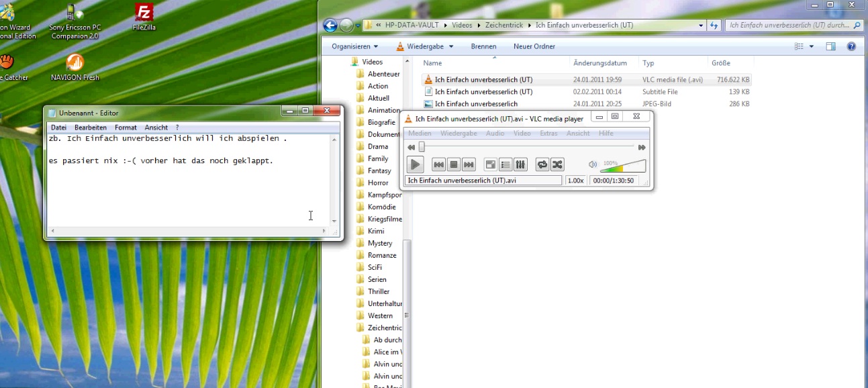Open the VLC Extras menu

click(x=548, y=134)
